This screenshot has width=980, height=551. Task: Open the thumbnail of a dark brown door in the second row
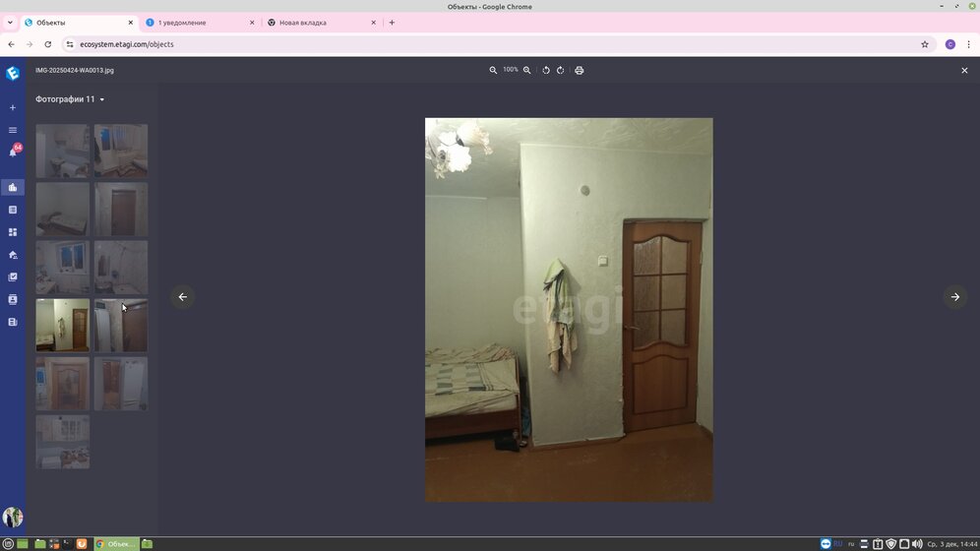[121, 209]
